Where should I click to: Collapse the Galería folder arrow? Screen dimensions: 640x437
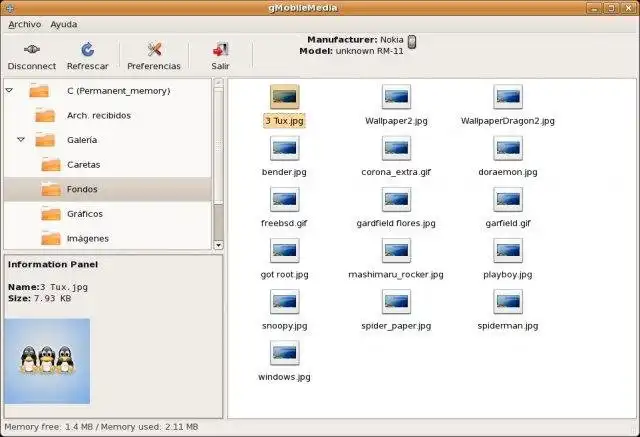click(21, 140)
